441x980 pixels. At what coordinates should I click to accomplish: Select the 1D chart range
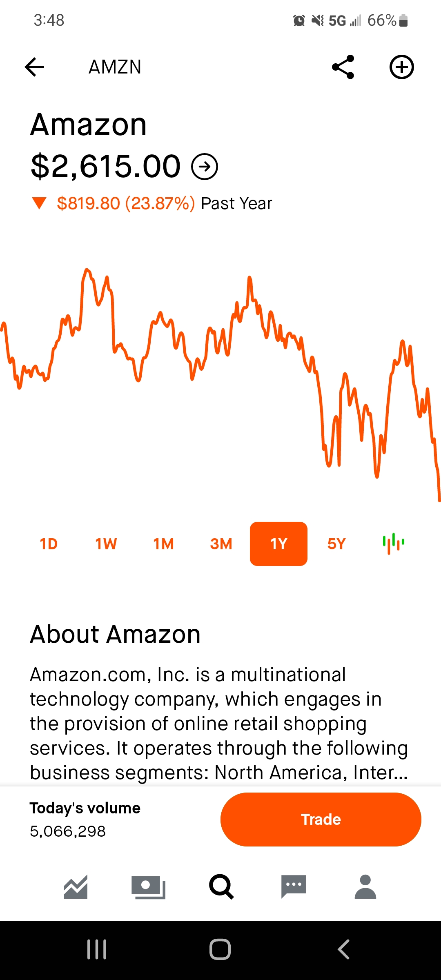pyautogui.click(x=49, y=544)
